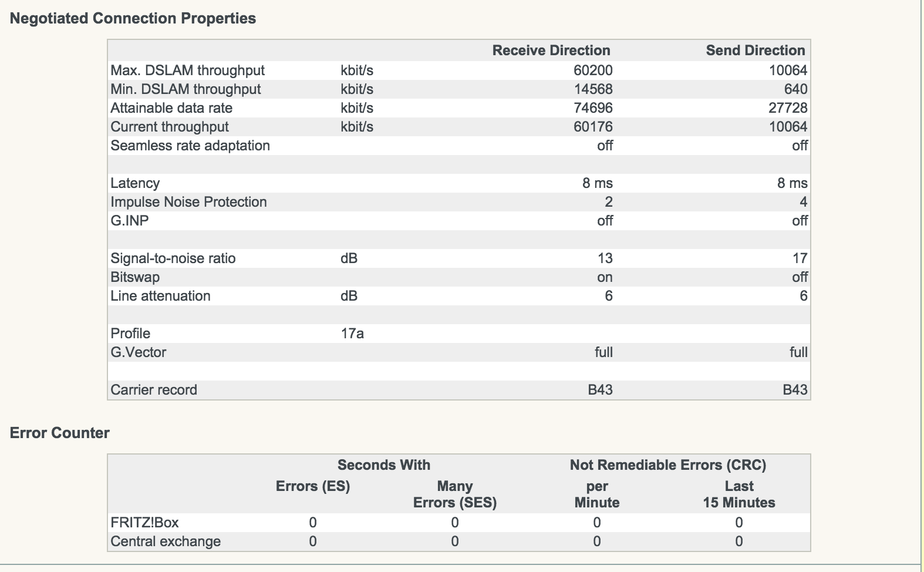Click the Bitswap receive value "on"
This screenshot has height=572, width=924.
tap(605, 277)
